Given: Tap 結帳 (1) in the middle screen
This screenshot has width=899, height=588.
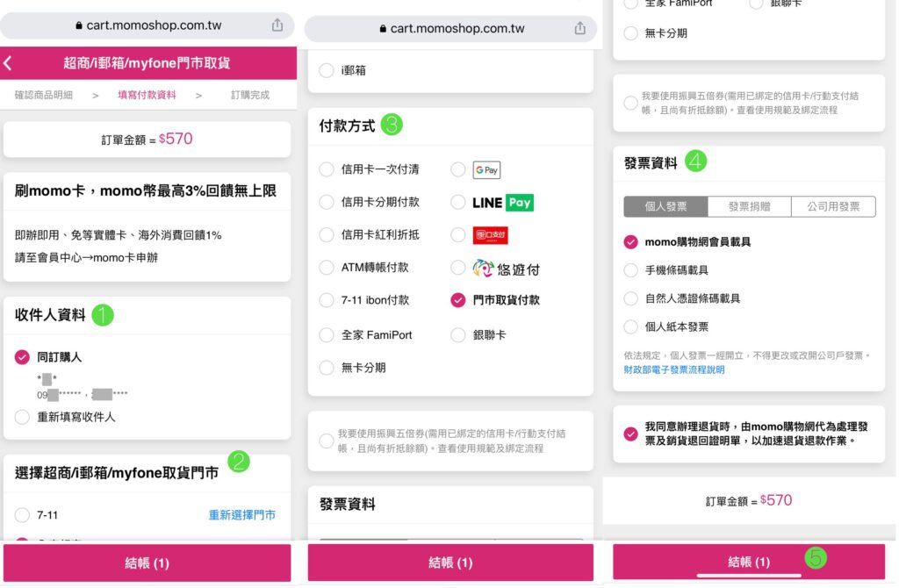Looking at the screenshot, I should 450,563.
